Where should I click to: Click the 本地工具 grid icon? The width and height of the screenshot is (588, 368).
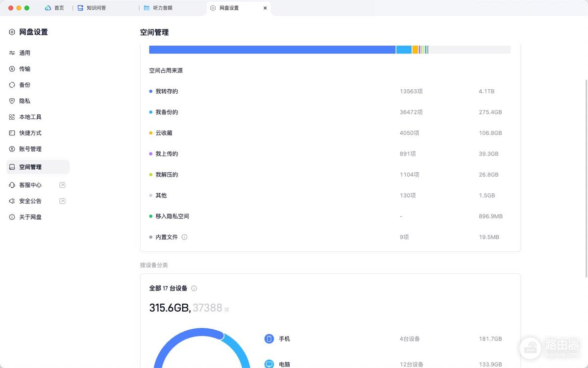(12, 117)
